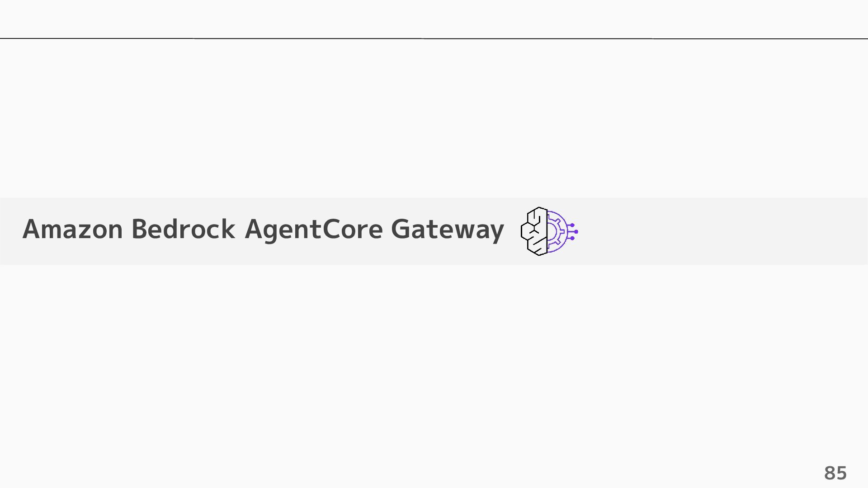Click the empty header area above the line

point(434,19)
